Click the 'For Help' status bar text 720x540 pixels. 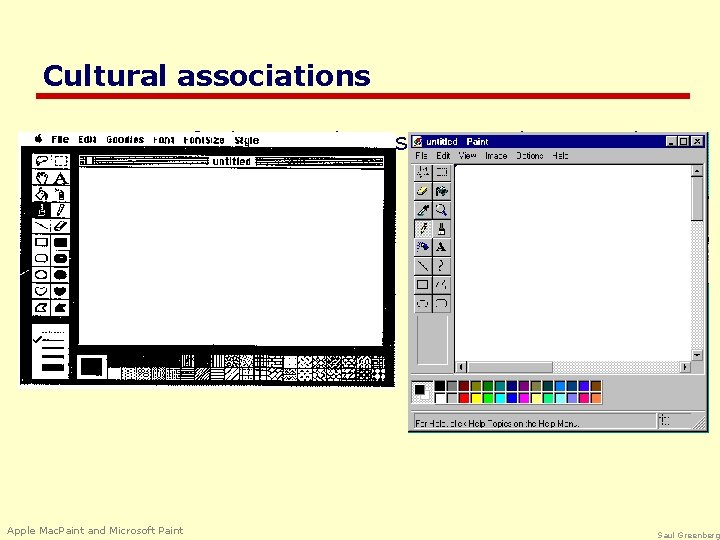click(x=497, y=423)
